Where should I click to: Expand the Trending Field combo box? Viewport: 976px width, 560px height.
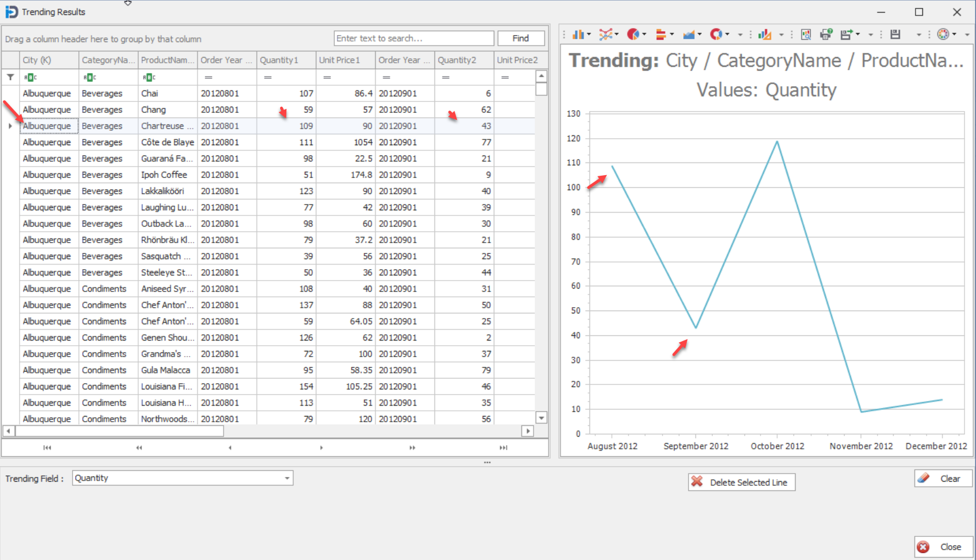tap(287, 478)
